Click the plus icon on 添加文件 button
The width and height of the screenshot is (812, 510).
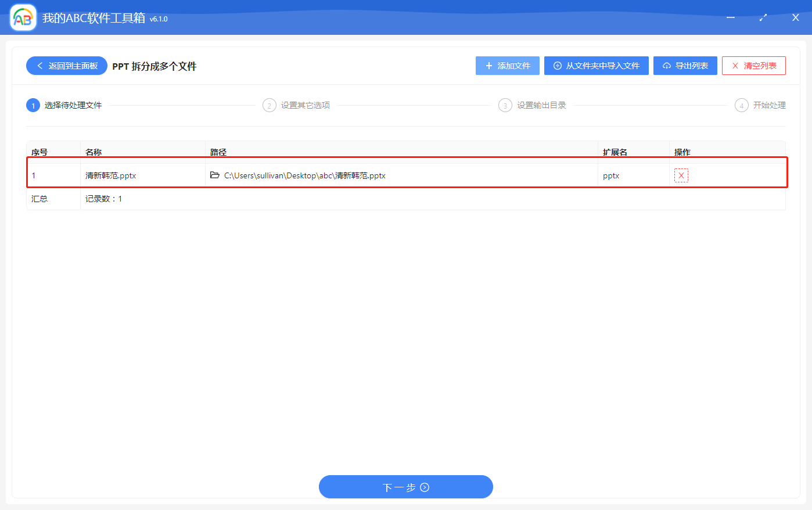pyautogui.click(x=488, y=66)
